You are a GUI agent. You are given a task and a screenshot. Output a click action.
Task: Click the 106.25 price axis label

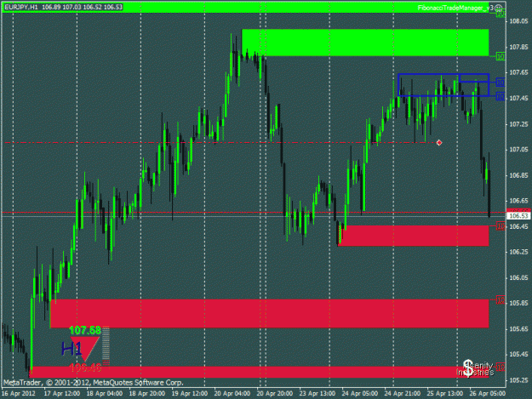pyautogui.click(x=518, y=252)
